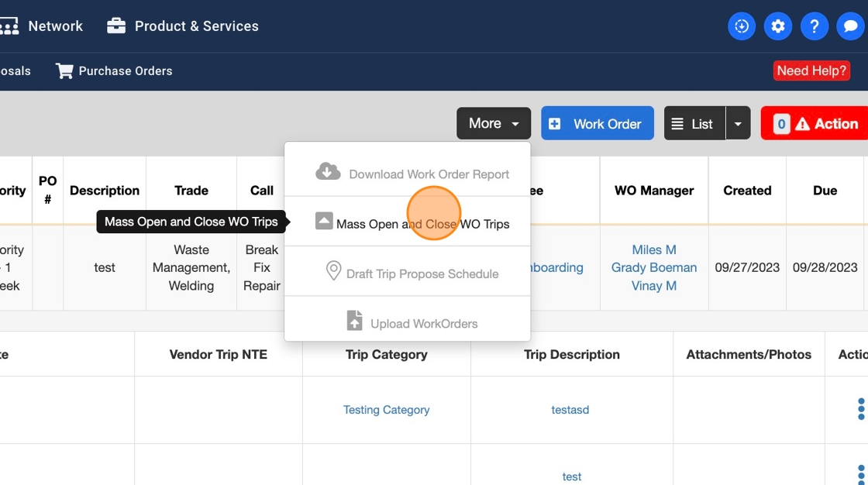868x485 pixels.
Task: Open the Miles M manager link
Action: tap(654, 249)
